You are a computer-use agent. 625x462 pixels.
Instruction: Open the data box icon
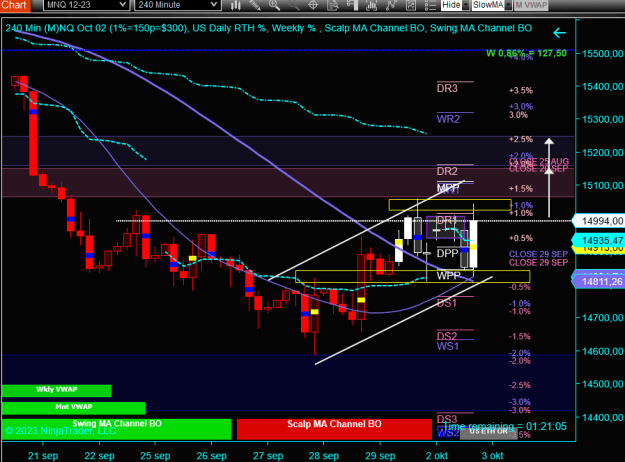point(332,5)
